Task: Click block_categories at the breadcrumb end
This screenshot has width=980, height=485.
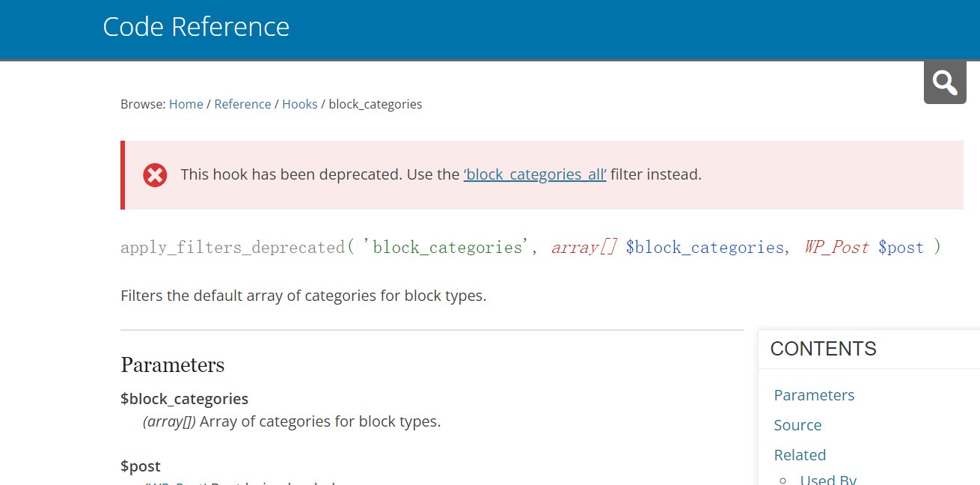Action: 375,104
